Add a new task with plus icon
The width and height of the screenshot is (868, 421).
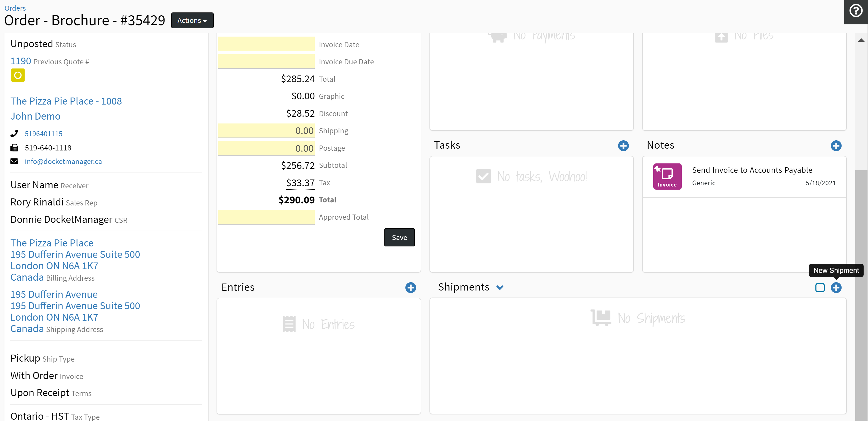click(623, 146)
